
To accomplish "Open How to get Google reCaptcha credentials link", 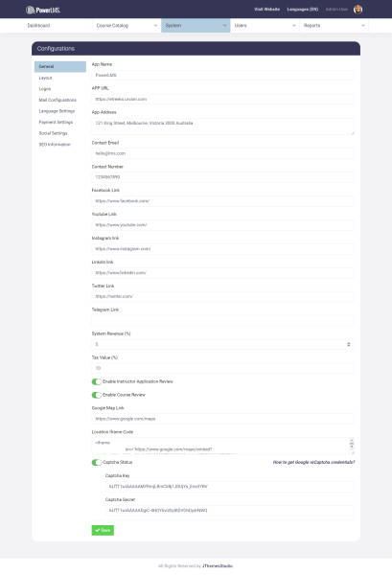I will tap(313, 463).
